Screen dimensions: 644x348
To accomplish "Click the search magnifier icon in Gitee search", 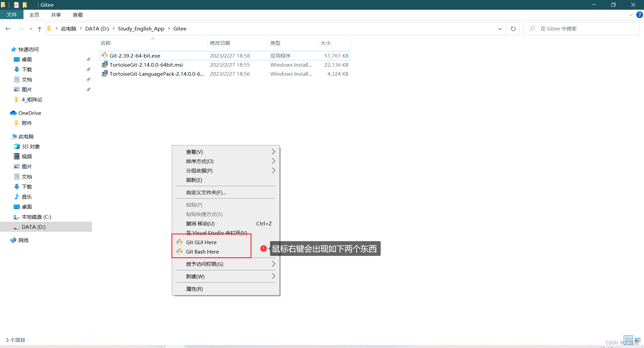I will click(x=532, y=29).
